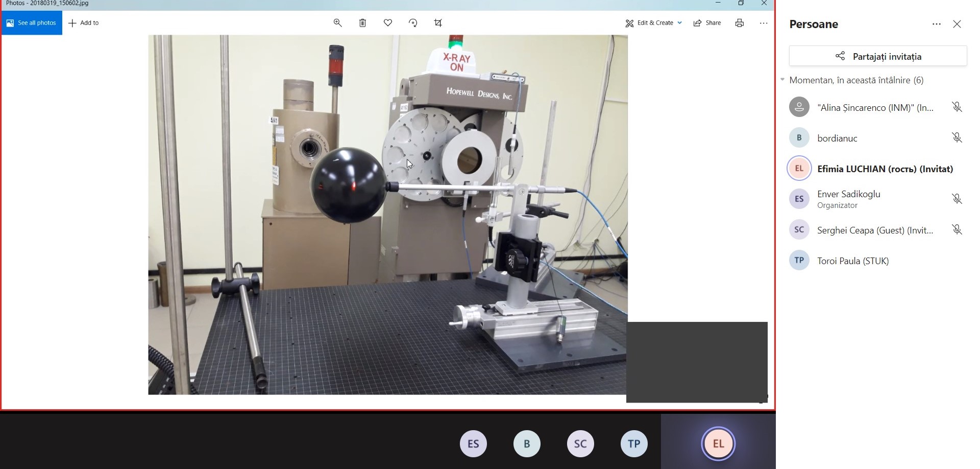The width and height of the screenshot is (980, 469).
Task: Open the Photos app more options ellipsis
Action: click(x=764, y=23)
